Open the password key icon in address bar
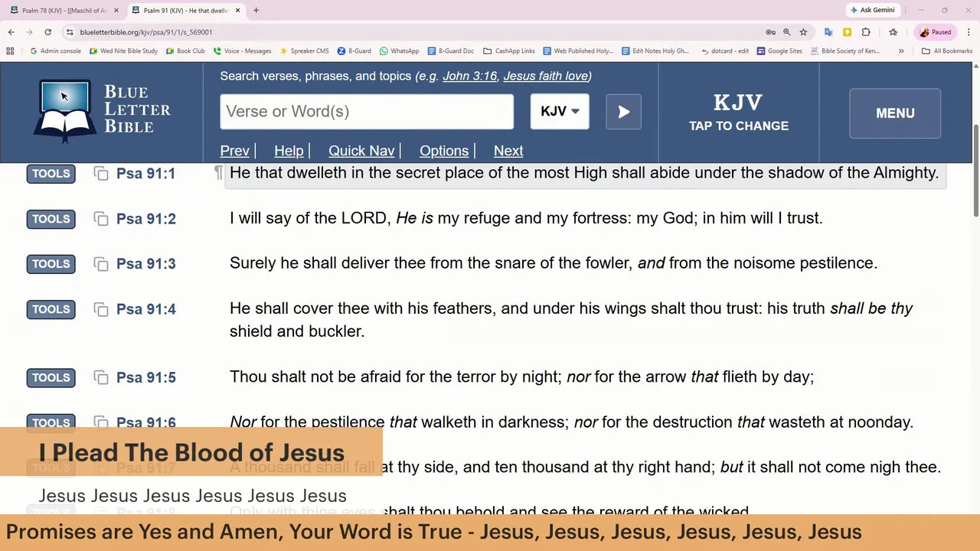This screenshot has height=551, width=980. [770, 32]
